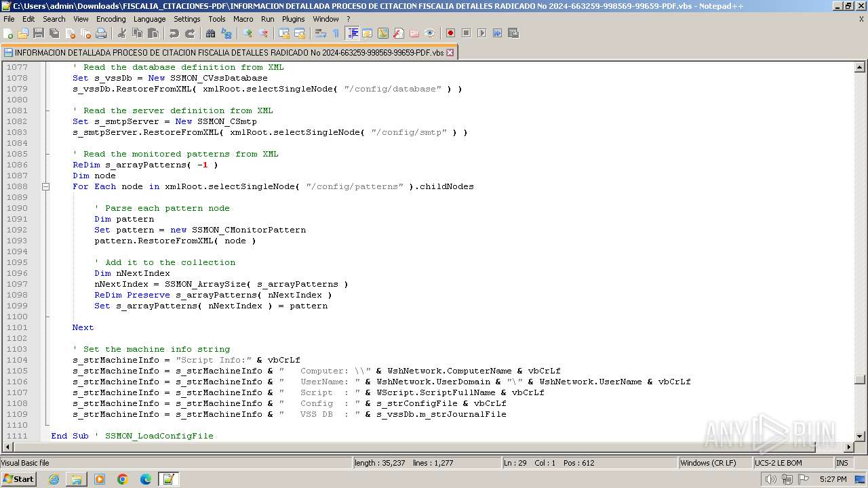Screen dimensions: 868x488
Task: Click the End Sub line 1111
Action: [132, 436]
